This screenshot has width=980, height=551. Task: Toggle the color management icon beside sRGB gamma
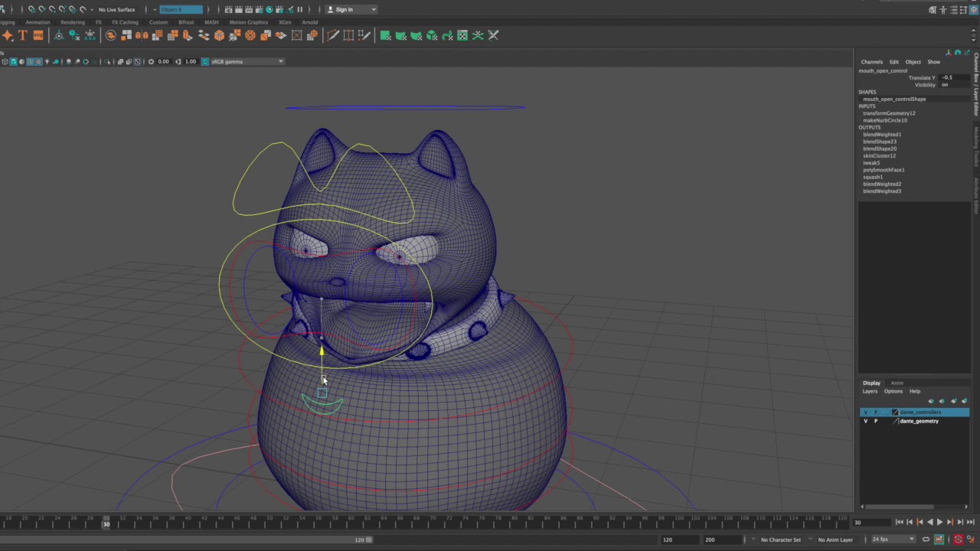click(x=205, y=61)
